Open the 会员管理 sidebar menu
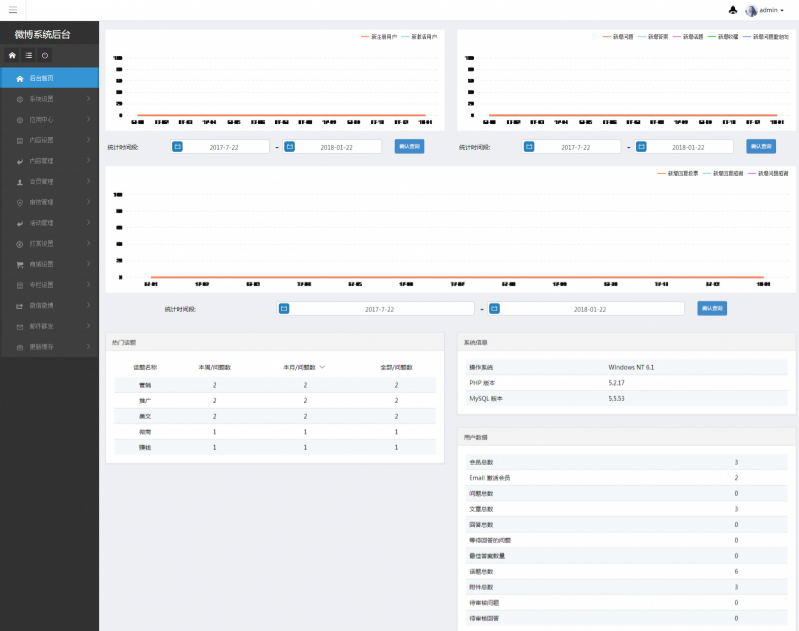 click(x=49, y=182)
